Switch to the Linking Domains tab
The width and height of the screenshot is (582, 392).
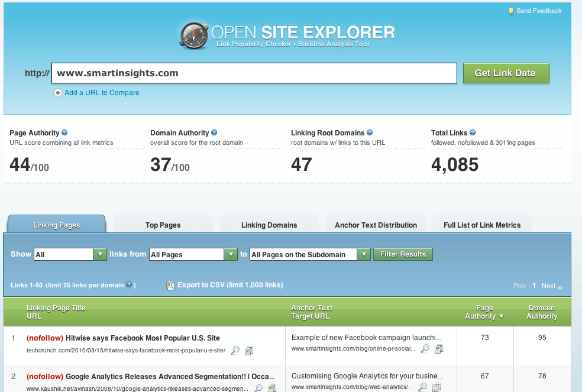pyautogui.click(x=269, y=225)
